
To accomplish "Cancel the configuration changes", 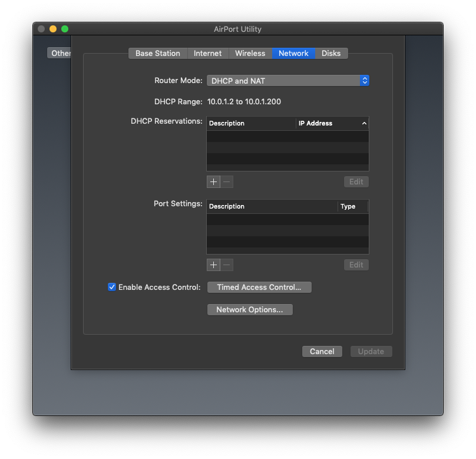I will (322, 352).
